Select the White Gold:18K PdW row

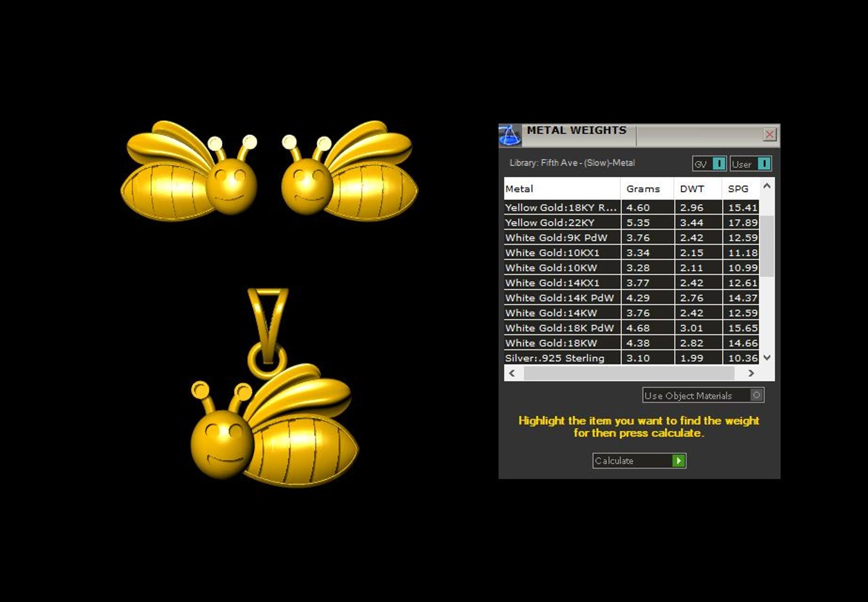pyautogui.click(x=632, y=328)
